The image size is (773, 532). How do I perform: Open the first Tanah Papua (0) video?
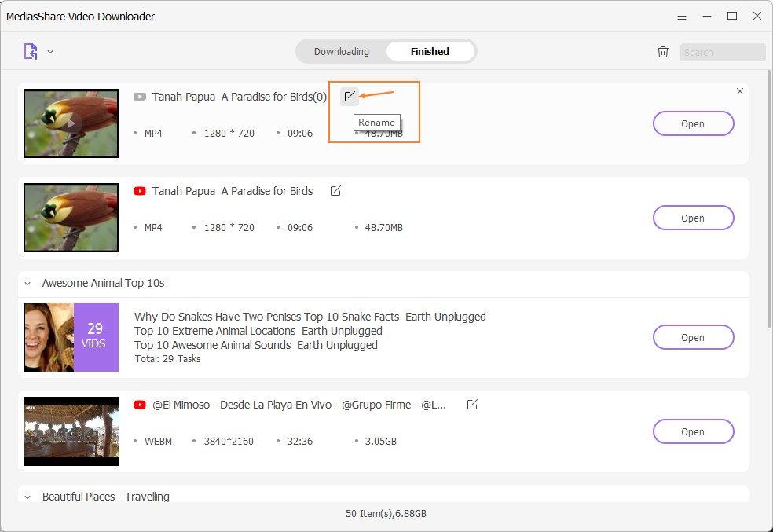pyautogui.click(x=693, y=123)
